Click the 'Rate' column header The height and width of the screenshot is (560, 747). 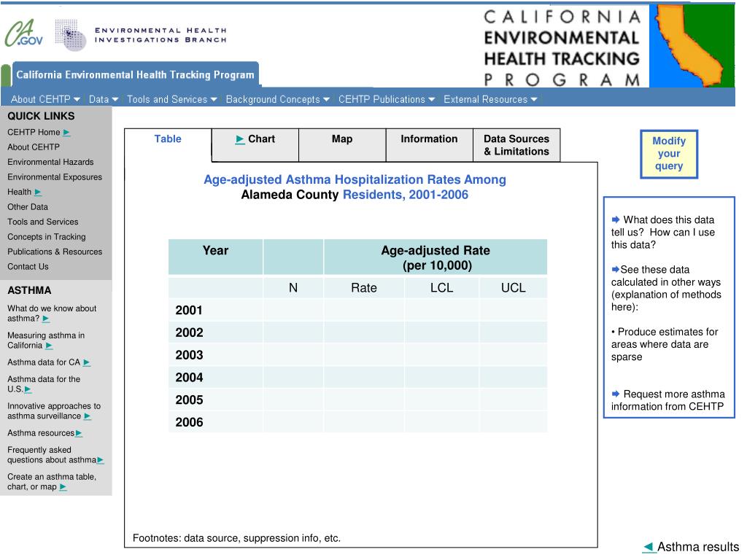[x=364, y=288]
